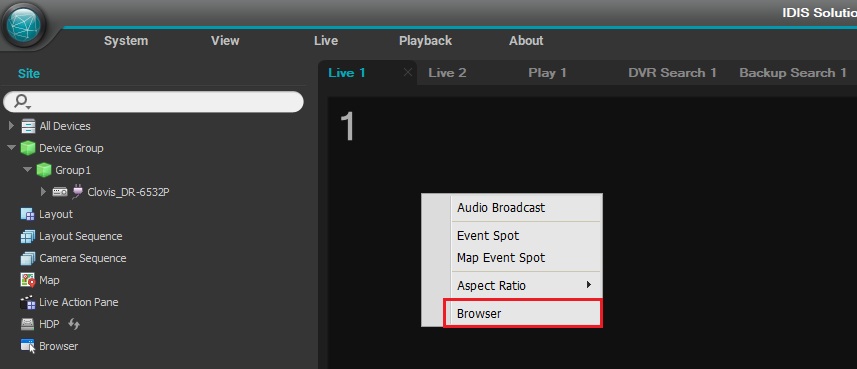Collapse the Group1 node
This screenshot has width=857, height=369.
pos(28,170)
